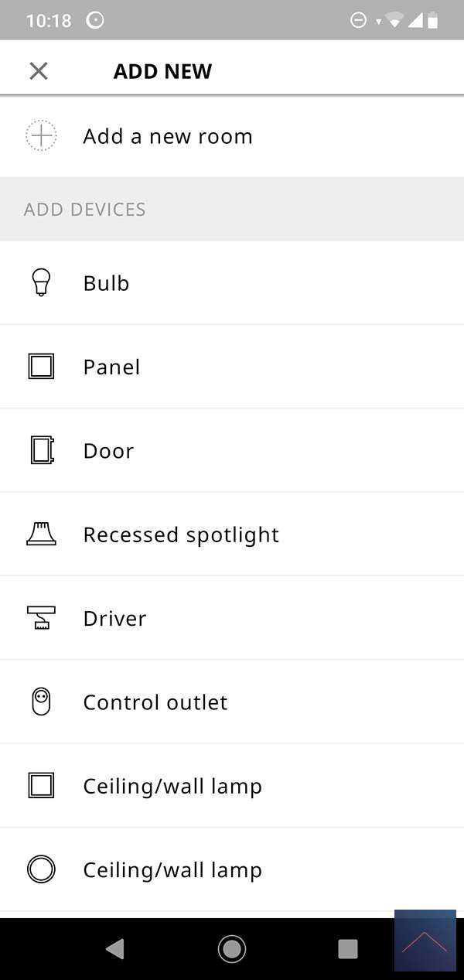
Task: Select the "Door" list entry
Action: click(108, 451)
